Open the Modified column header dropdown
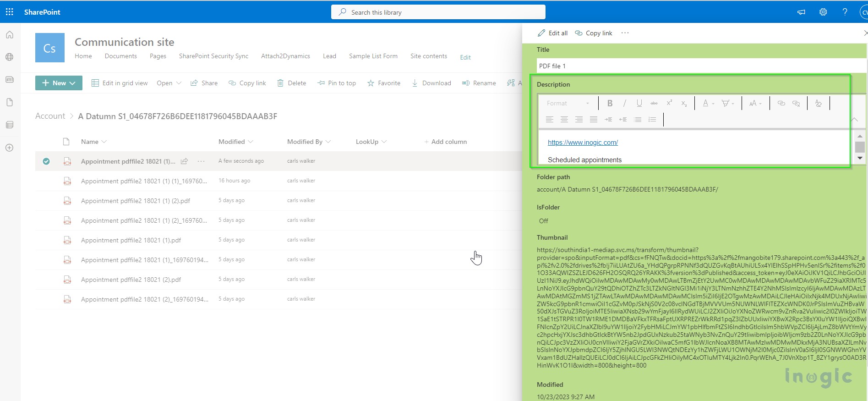This screenshot has width=868, height=401. (x=236, y=142)
